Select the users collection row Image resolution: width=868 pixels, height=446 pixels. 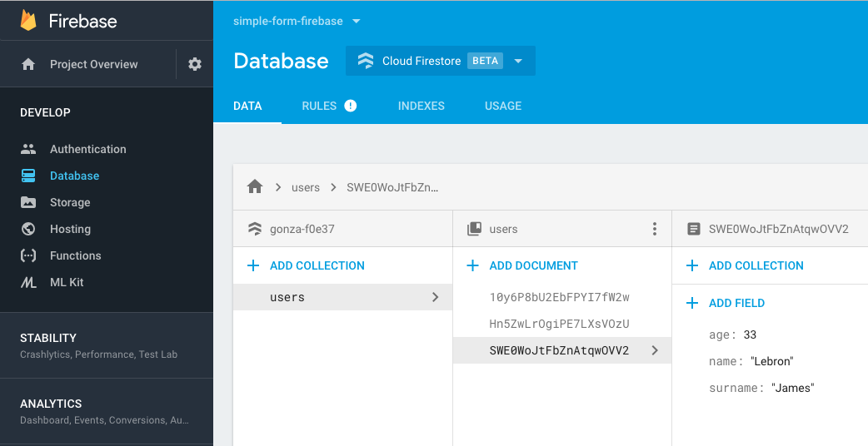point(342,297)
